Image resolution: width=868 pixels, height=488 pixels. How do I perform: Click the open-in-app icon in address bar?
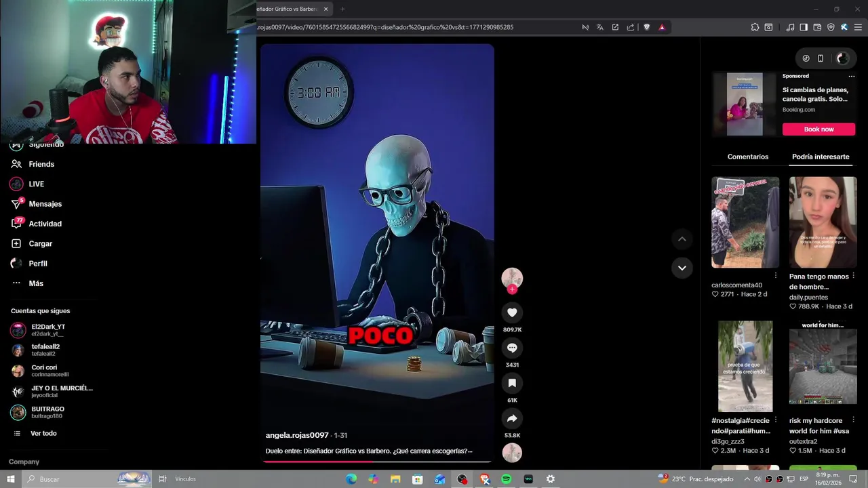pos(615,27)
